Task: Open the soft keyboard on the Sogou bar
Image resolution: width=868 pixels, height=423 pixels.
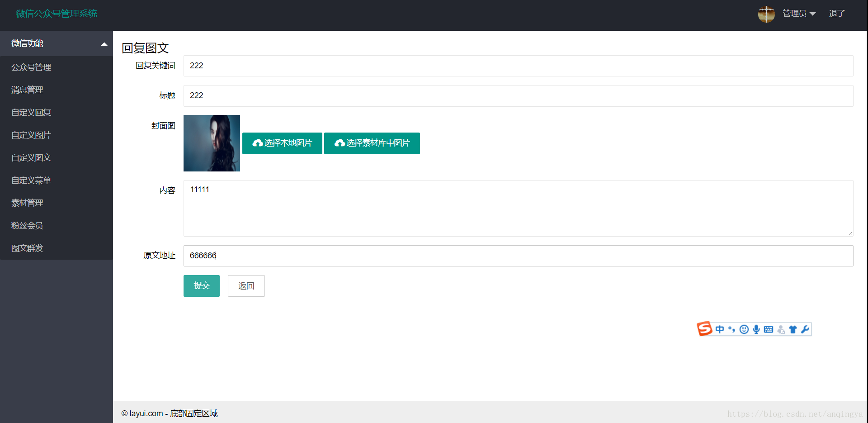Action: (769, 329)
